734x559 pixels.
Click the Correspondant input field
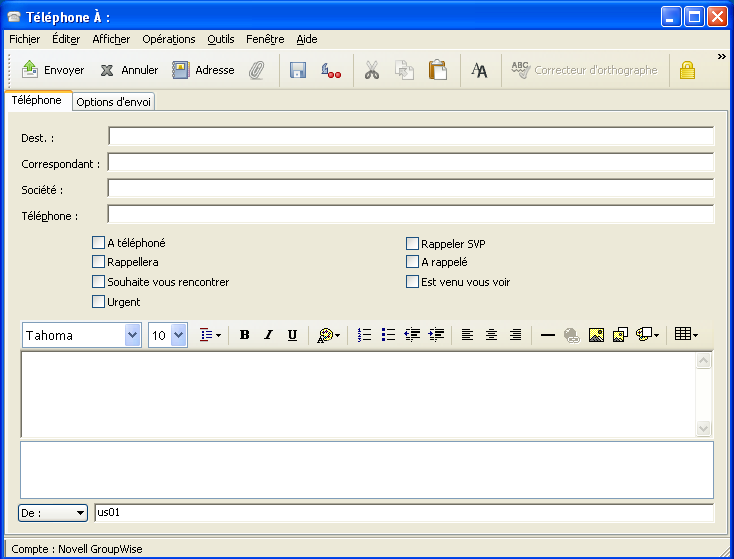(410, 162)
